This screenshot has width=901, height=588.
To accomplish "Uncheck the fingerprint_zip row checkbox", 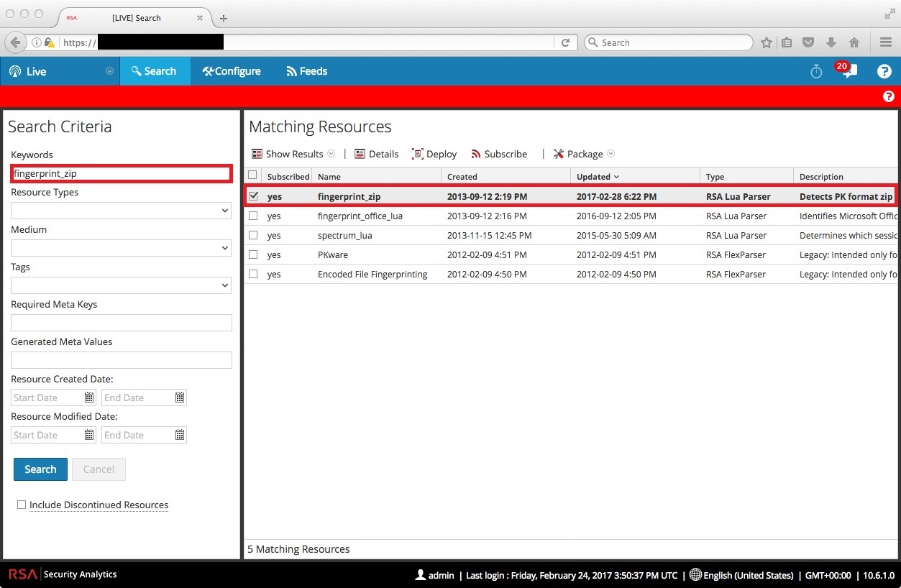I will click(x=253, y=196).
